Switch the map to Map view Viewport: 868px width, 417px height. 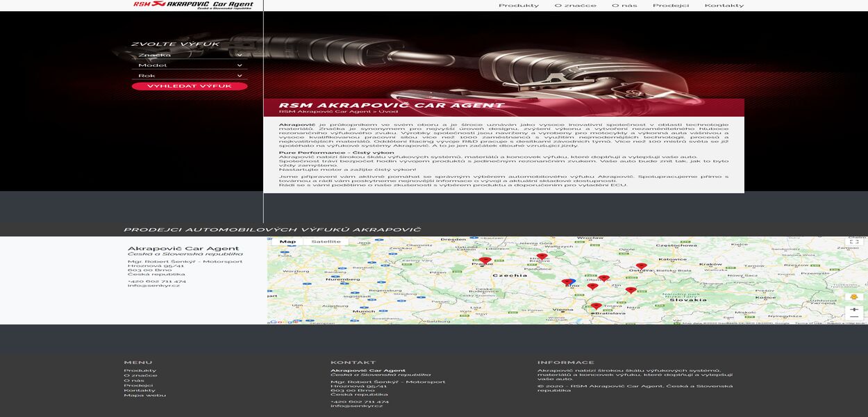pos(287,242)
